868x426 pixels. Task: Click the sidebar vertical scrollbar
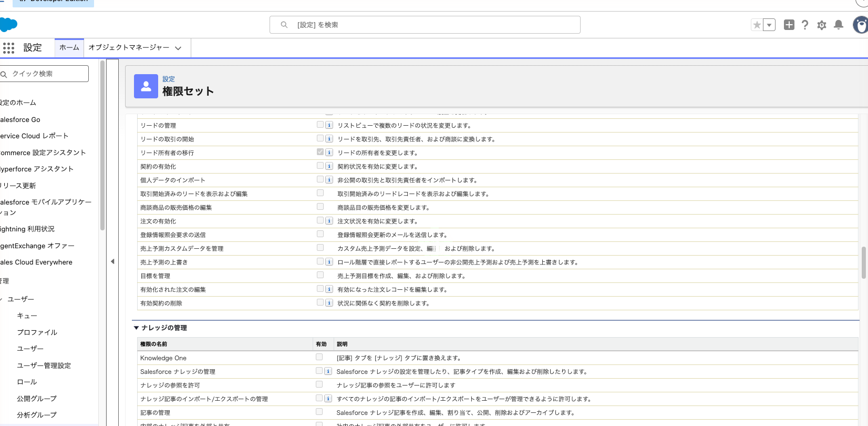click(x=102, y=146)
